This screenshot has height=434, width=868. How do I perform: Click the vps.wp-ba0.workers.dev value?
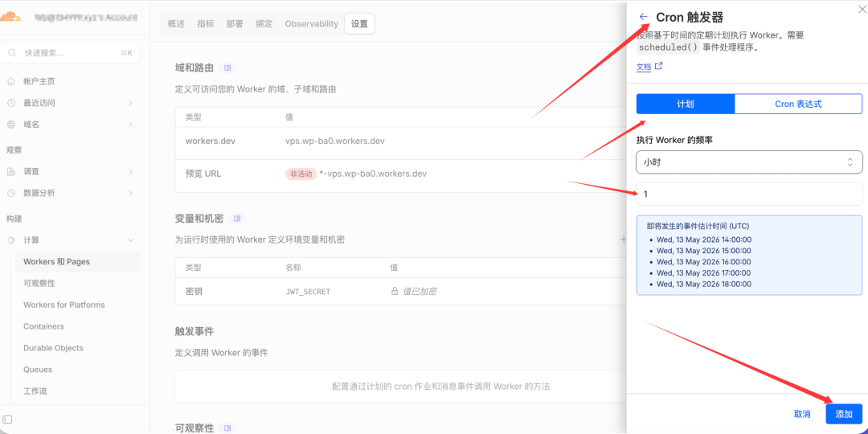point(335,141)
